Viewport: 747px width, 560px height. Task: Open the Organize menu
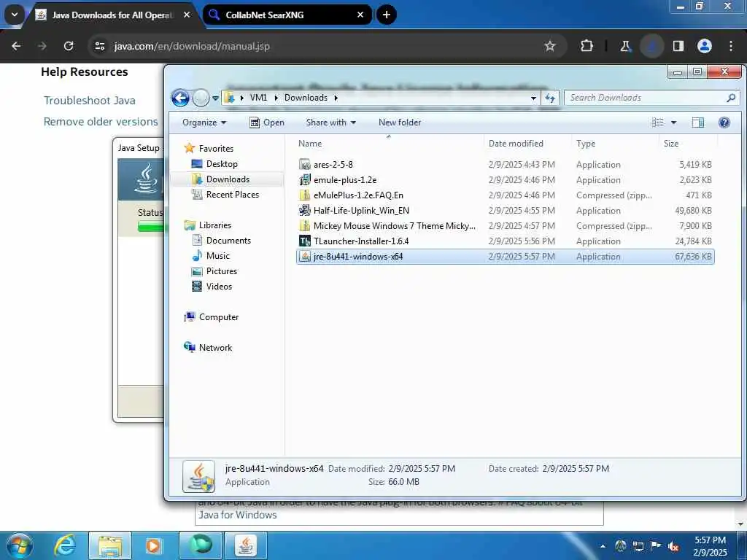click(x=204, y=122)
